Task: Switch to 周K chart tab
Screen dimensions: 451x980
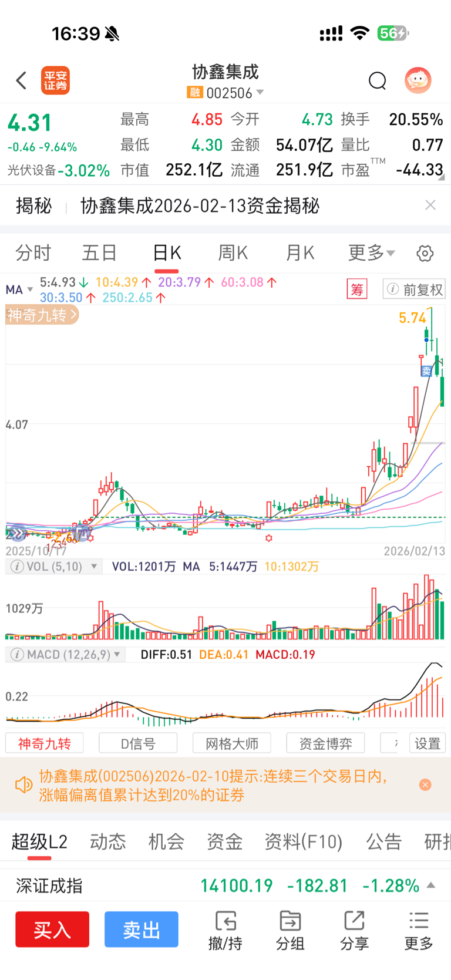Action: pos(233,253)
